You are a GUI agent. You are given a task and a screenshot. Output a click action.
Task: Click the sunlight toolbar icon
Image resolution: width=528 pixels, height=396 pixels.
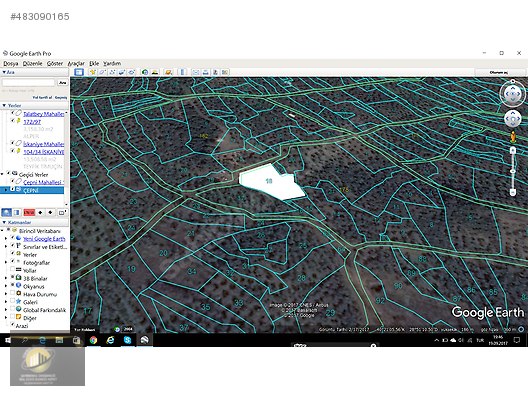pyautogui.click(x=155, y=72)
